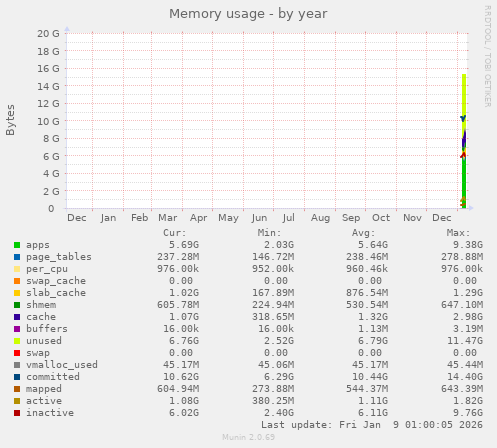Viewport: 497px width, 448px height.
Task: Click the green apps bar in chart
Action: (464, 183)
